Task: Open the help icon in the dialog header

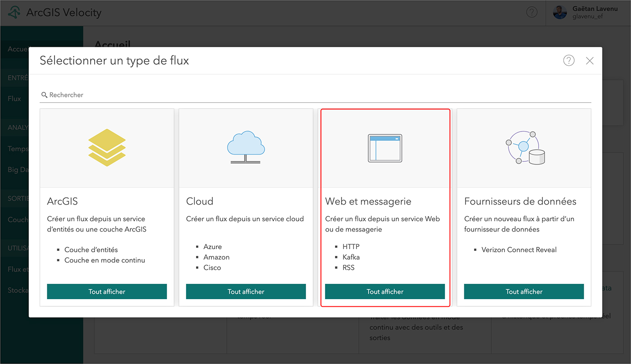Action: pos(569,60)
